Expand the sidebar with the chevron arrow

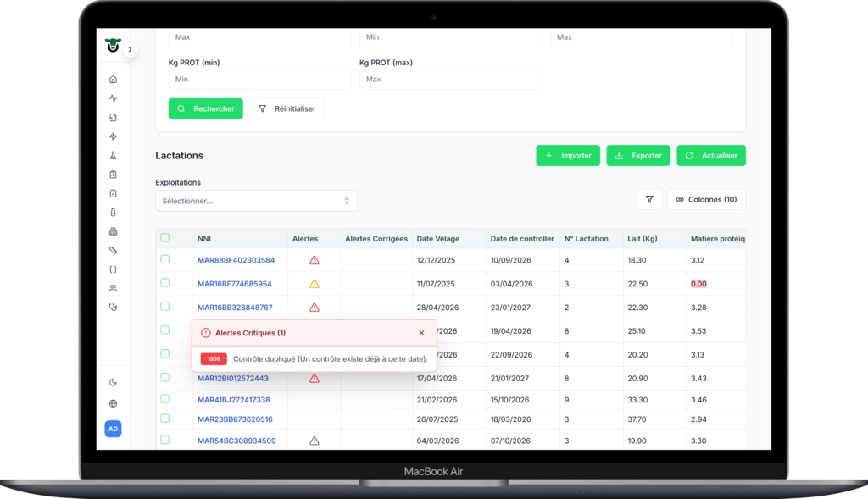130,49
